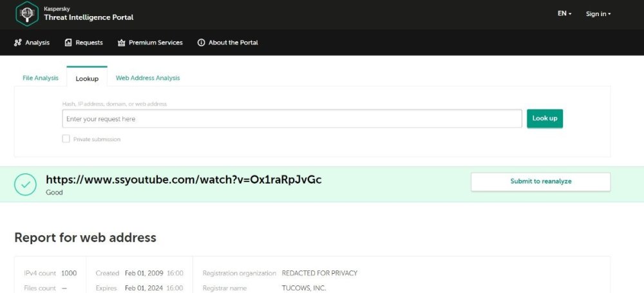Click the 'Registration organization' label

pyautogui.click(x=240, y=273)
